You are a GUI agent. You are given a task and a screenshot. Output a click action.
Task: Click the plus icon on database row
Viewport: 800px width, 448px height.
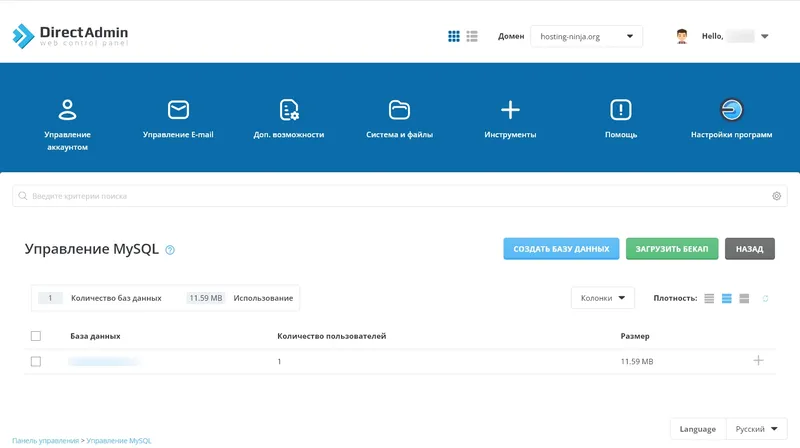759,361
